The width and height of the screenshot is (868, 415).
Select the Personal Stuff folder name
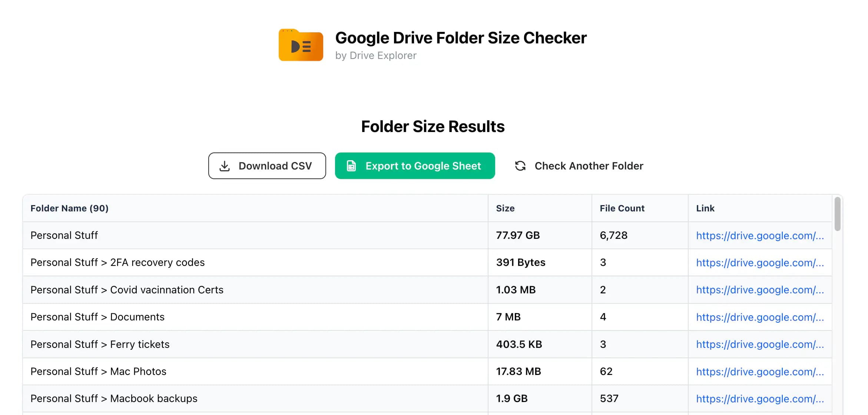pyautogui.click(x=64, y=235)
